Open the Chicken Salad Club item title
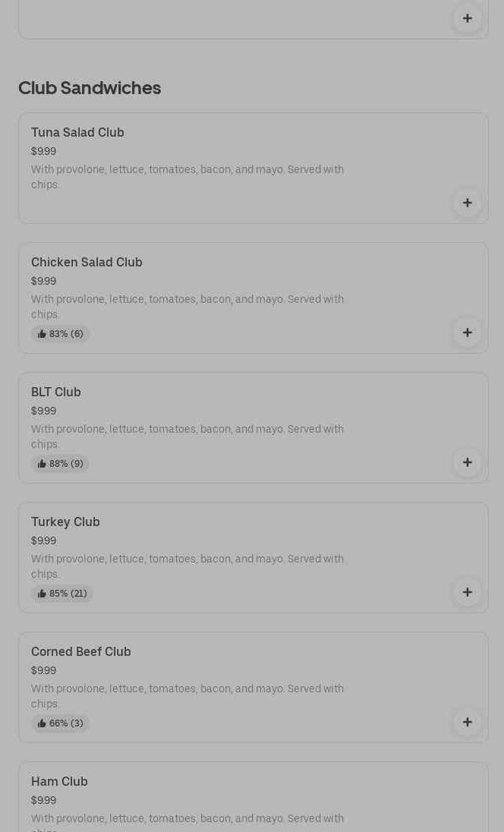 87,263
